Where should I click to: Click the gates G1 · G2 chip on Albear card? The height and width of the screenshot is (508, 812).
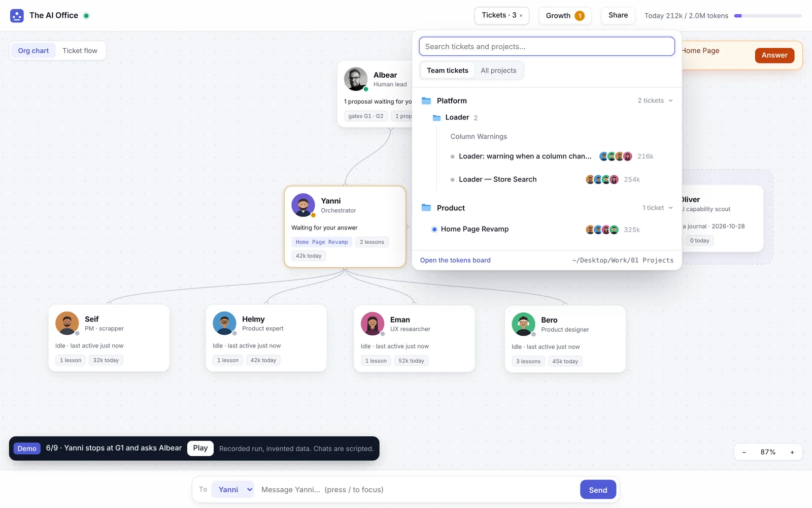point(366,116)
